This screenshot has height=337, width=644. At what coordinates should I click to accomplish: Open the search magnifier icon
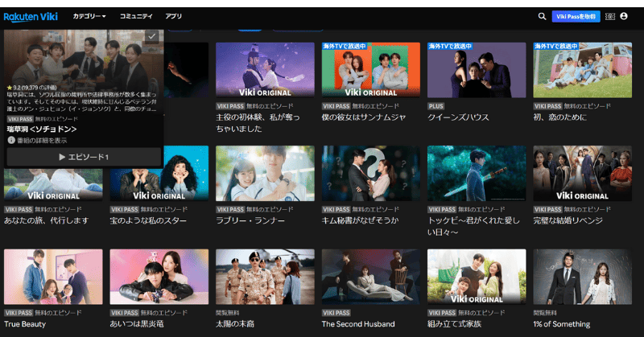click(x=542, y=16)
